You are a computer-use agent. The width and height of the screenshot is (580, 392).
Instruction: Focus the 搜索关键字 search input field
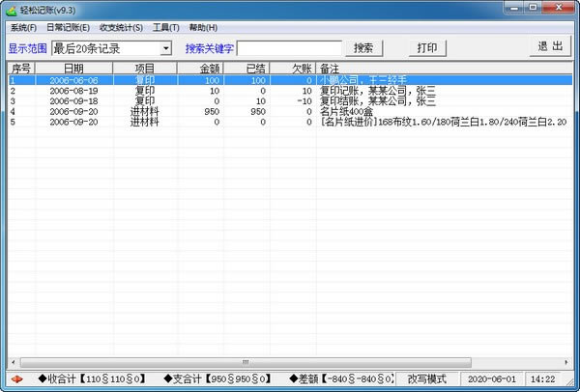289,48
